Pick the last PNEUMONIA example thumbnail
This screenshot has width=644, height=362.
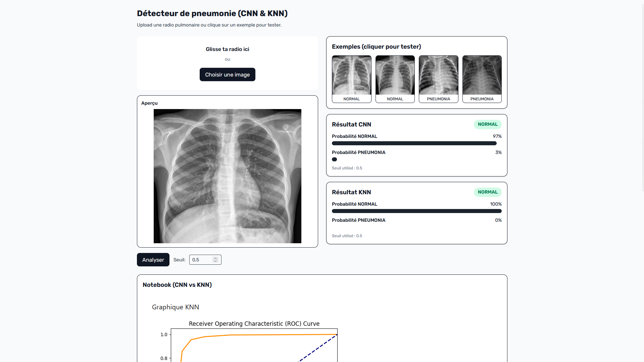click(x=482, y=79)
